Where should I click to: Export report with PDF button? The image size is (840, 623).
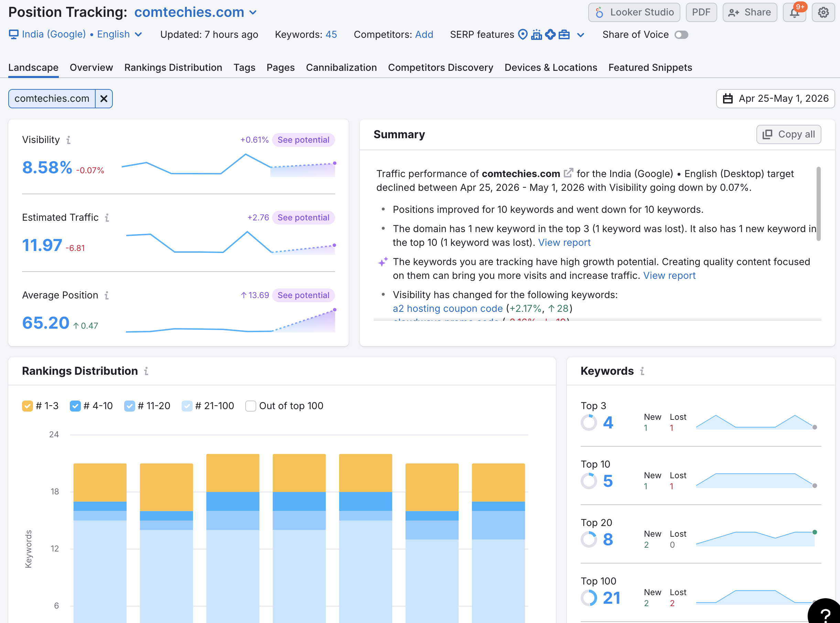point(701,12)
